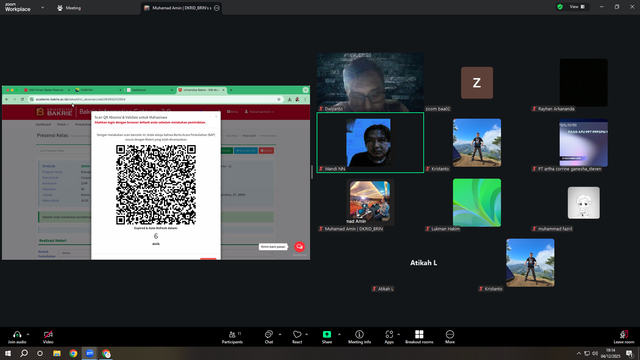Image resolution: width=640 pixels, height=360 pixels.
Task: Click Realisasi Materi heading in shared screen
Action: 53,240
